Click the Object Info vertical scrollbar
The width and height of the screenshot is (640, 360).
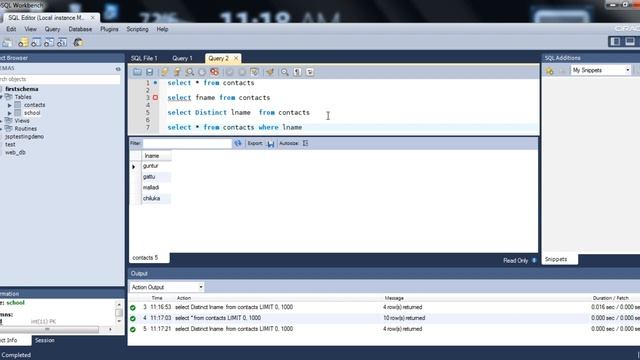click(x=119, y=313)
